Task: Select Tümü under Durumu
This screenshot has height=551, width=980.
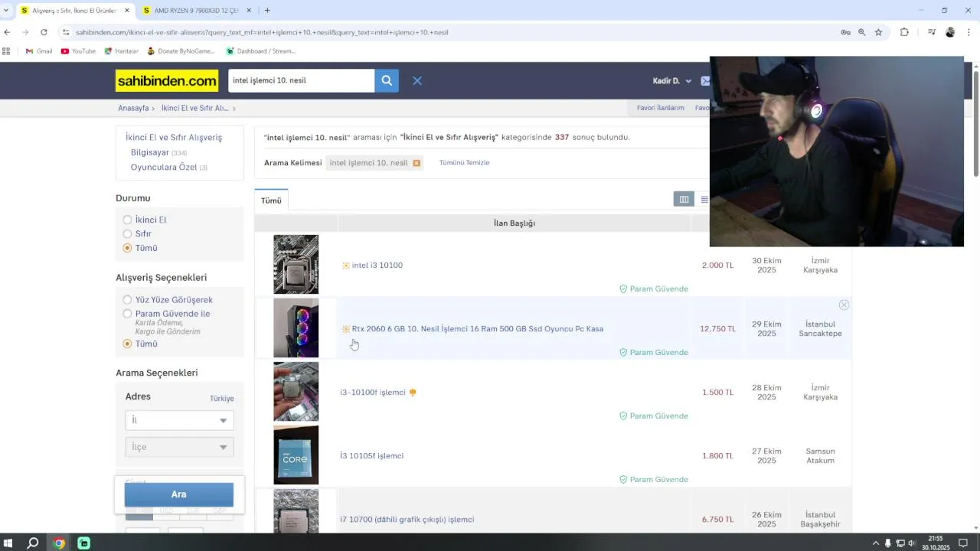Action: (128, 248)
